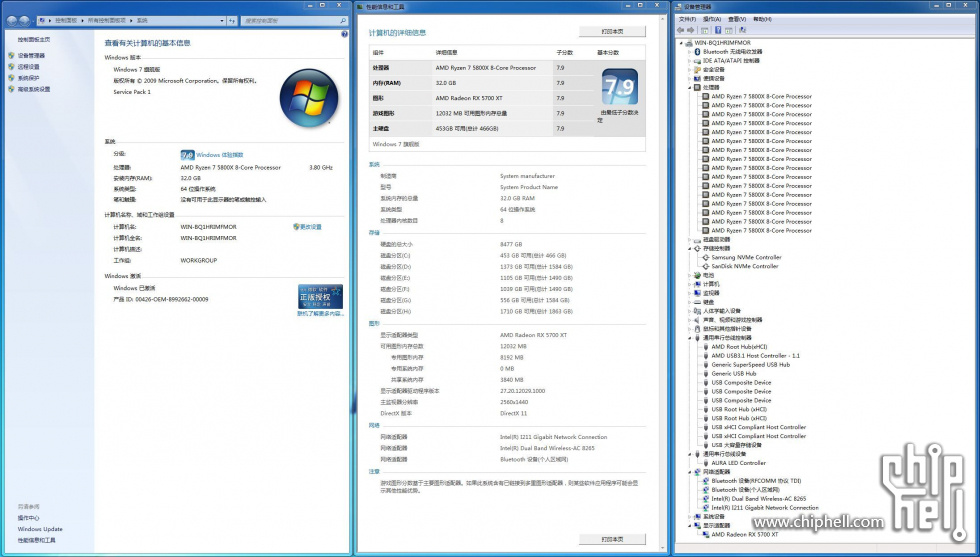
Task: Select AMD USB3.1 Host Controller - 1.1
Action: coord(756,356)
